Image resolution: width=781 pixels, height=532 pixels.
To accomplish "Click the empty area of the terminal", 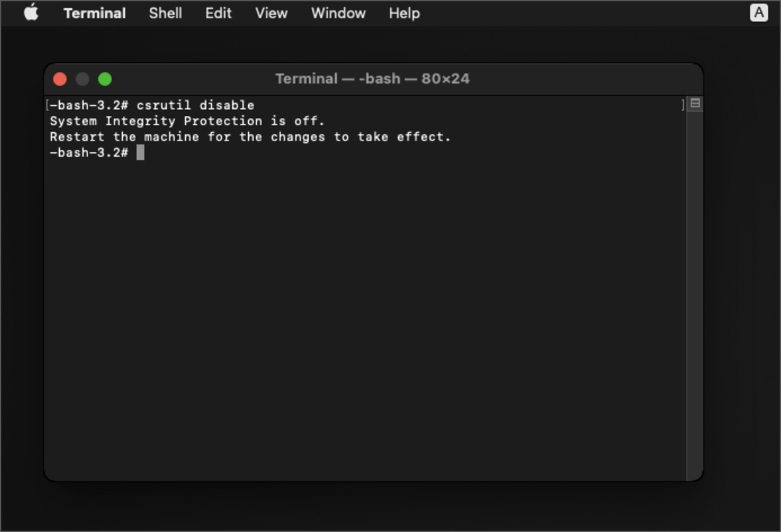I will [365, 315].
